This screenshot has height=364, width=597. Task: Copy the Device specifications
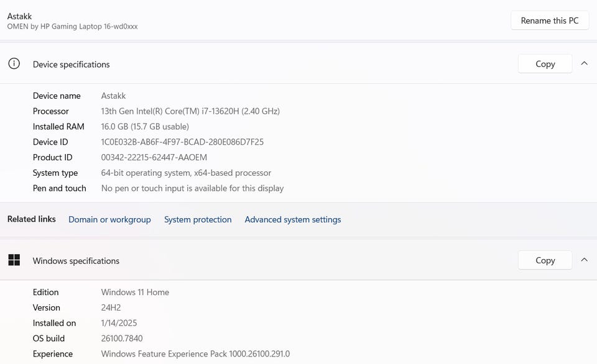[545, 64]
